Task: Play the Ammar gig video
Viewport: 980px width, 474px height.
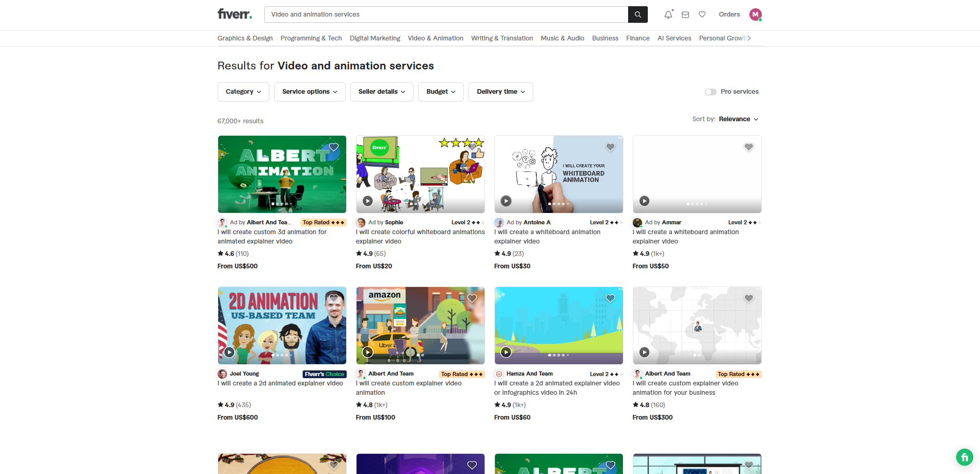Action: (x=644, y=201)
